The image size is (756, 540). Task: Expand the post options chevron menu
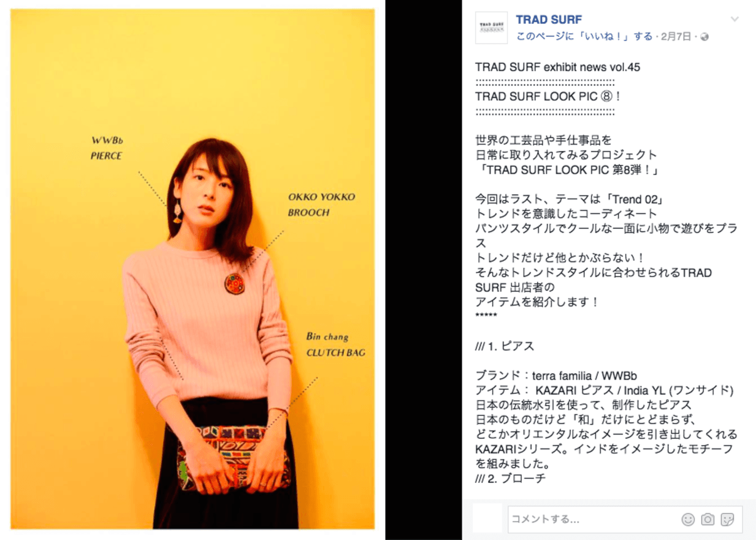pyautogui.click(x=735, y=19)
